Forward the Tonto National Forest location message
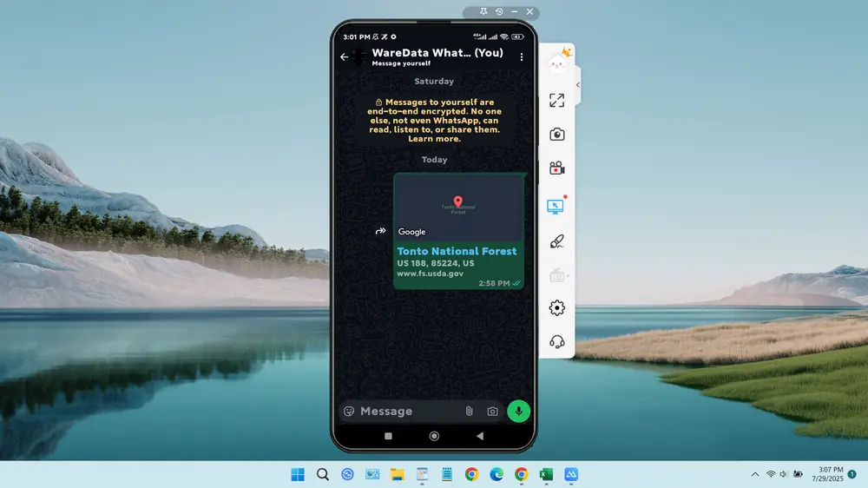Image resolution: width=868 pixels, height=488 pixels. click(x=380, y=231)
